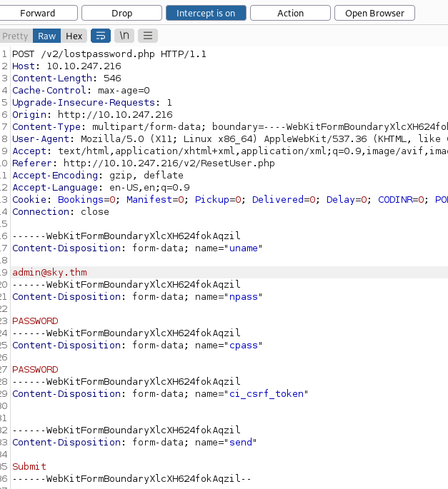Toggle show non-printable characters (\n) icon
This screenshot has height=489, width=448.
tap(124, 36)
